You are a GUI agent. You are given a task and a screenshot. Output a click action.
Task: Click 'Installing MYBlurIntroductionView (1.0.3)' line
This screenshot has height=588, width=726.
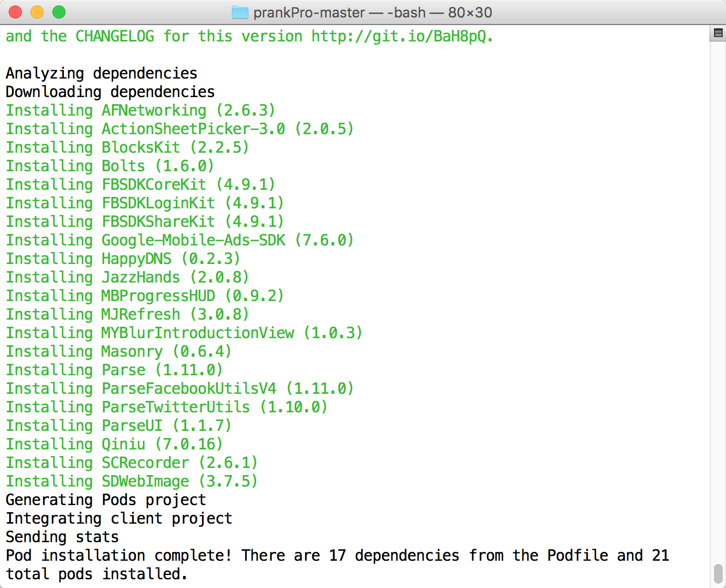click(x=185, y=333)
